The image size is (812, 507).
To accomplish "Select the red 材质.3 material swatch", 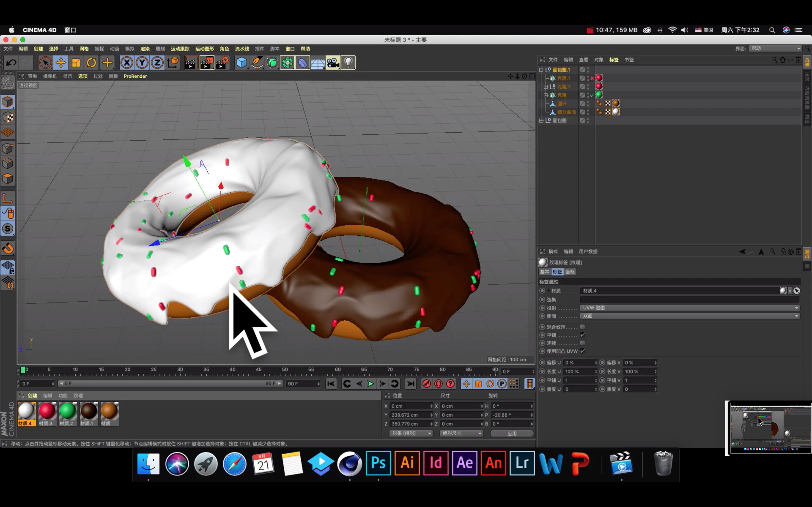I will [47, 411].
